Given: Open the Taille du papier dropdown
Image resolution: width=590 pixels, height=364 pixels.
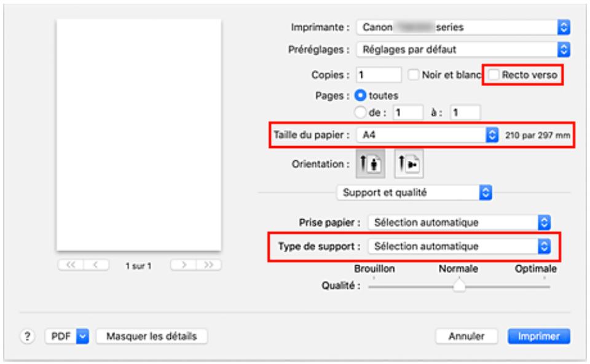Looking at the screenshot, I should [x=427, y=134].
